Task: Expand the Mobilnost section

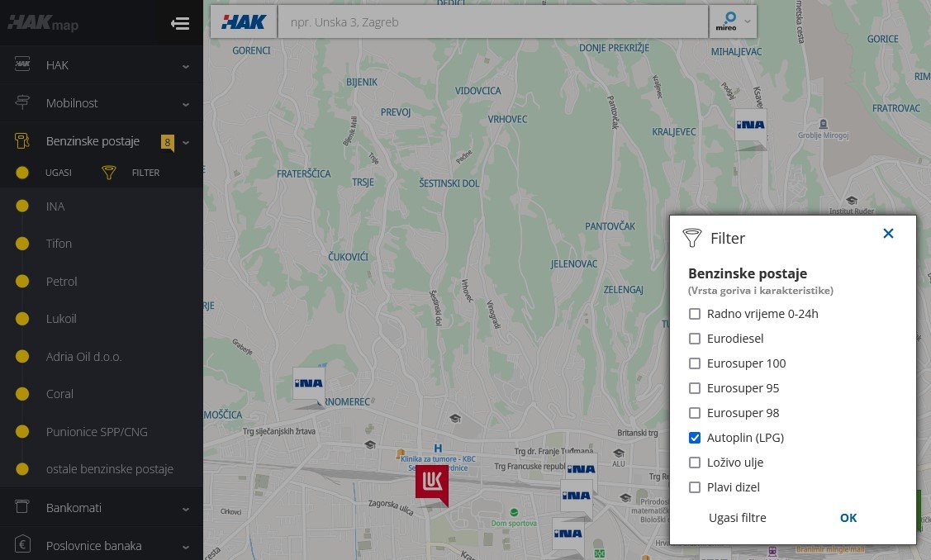Action: [x=101, y=103]
